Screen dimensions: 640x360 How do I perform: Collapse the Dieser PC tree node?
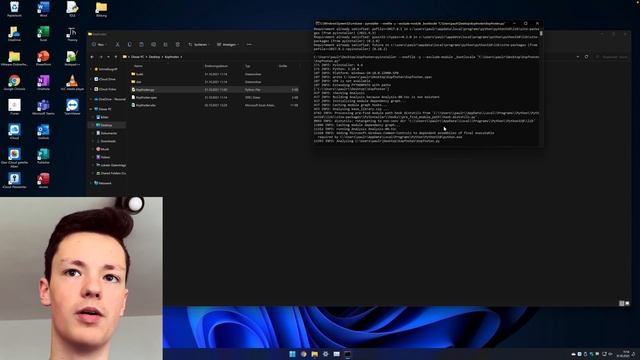pyautogui.click(x=91, y=109)
